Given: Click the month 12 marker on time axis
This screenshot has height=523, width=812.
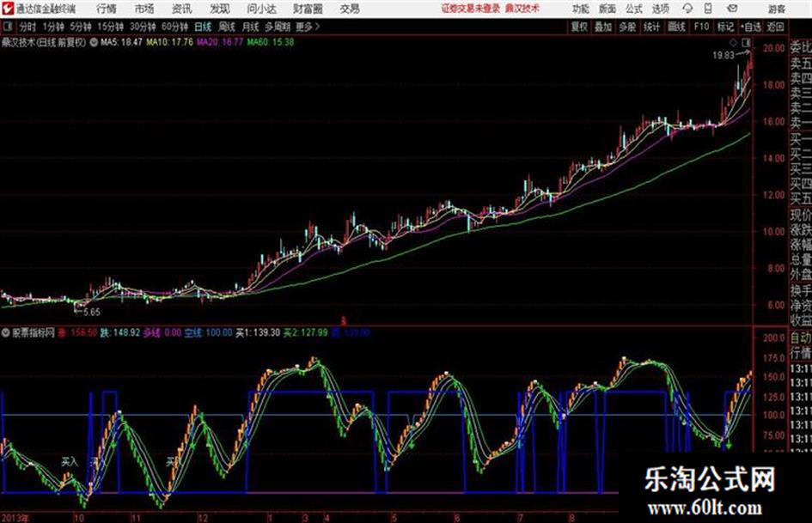Looking at the screenshot, I should pos(203,518).
